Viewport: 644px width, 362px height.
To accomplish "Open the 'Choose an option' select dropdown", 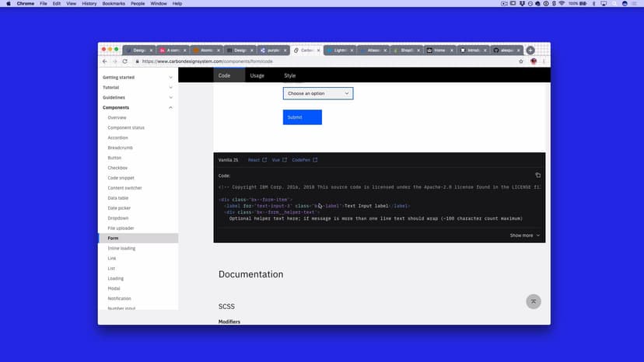I will pos(317,93).
